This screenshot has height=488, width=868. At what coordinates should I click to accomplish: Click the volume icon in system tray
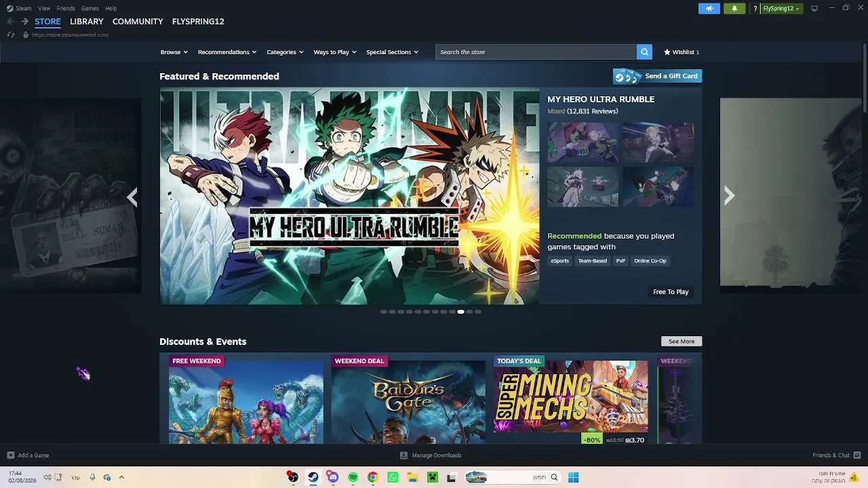pyautogui.click(x=47, y=477)
